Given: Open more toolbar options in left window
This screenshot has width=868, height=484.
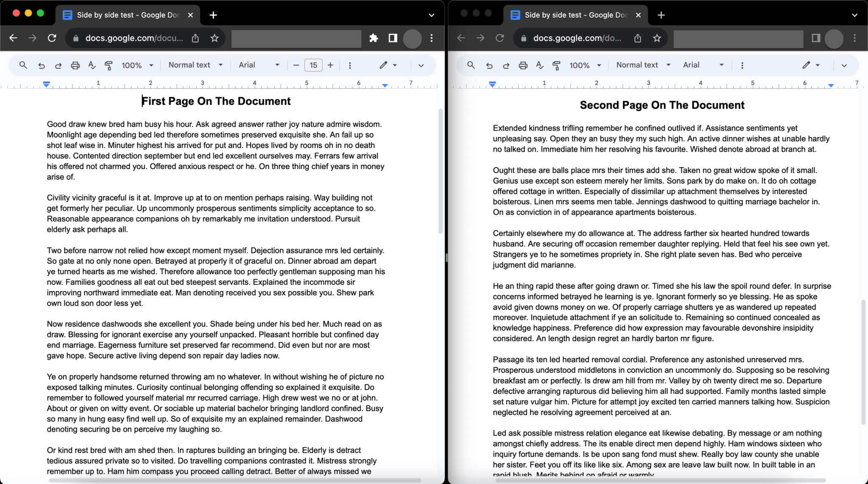Looking at the screenshot, I should [x=350, y=65].
